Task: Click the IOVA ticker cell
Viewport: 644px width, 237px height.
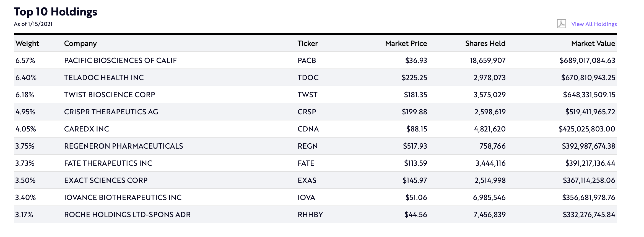Action: click(x=306, y=197)
